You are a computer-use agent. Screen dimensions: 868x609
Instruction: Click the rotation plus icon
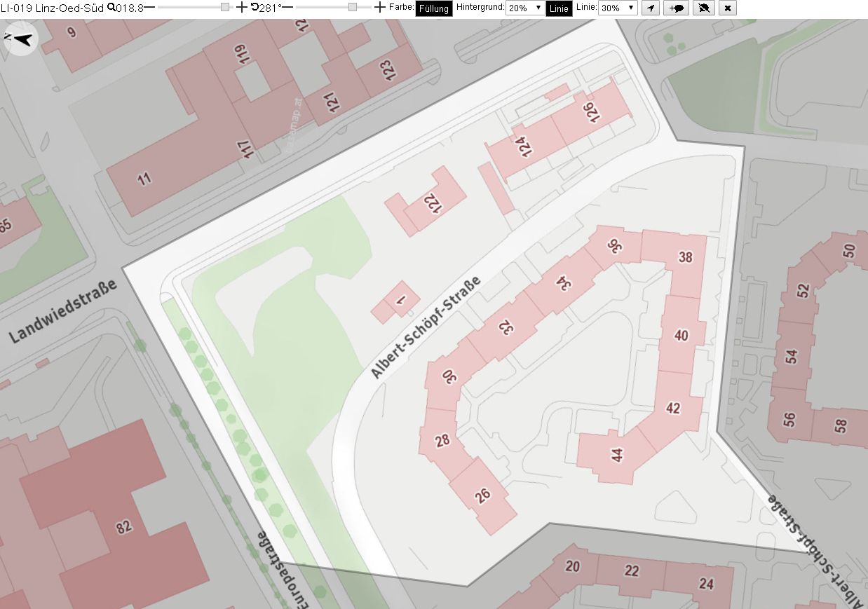tap(380, 8)
